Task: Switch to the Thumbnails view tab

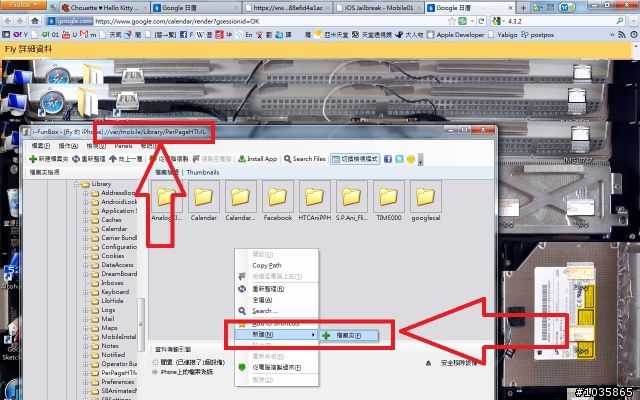Action: [x=203, y=172]
